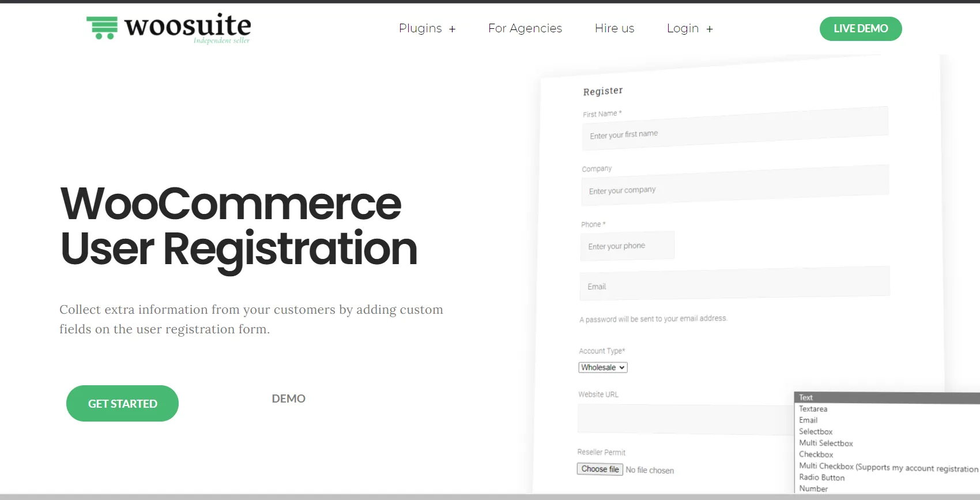This screenshot has width=980, height=500.
Task: Open the Plugins menu
Action: click(x=420, y=28)
